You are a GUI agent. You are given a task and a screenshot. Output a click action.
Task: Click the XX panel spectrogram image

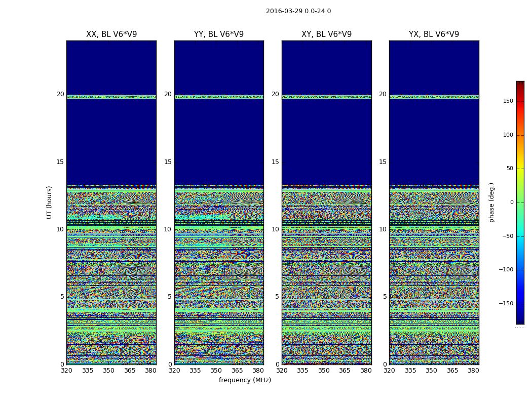pos(111,202)
